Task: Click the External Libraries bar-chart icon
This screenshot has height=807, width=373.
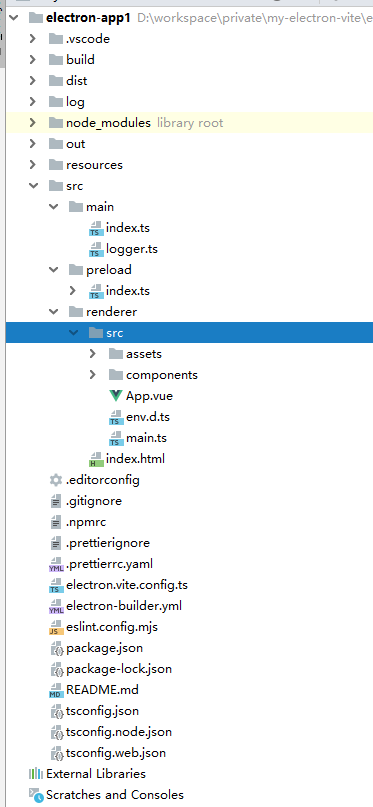Action: (x=36, y=774)
